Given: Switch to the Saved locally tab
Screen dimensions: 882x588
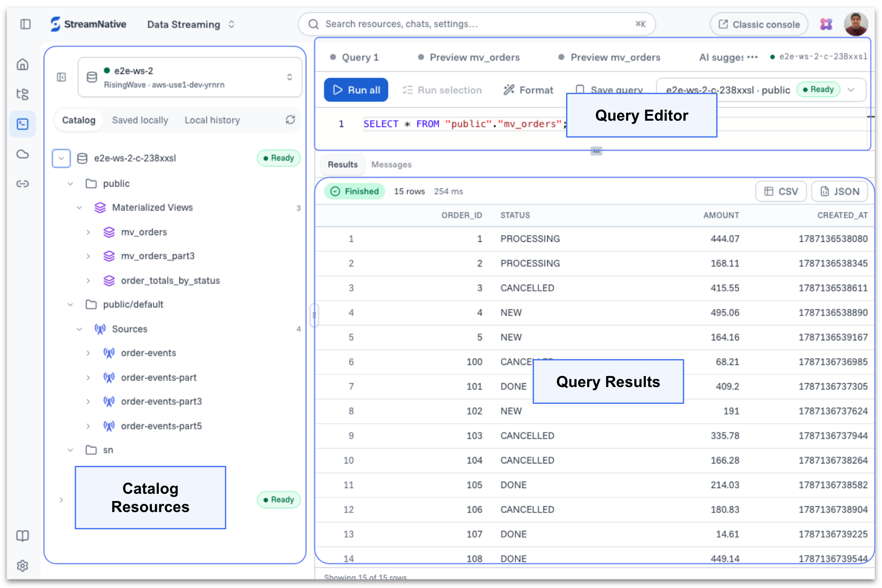Looking at the screenshot, I should pyautogui.click(x=140, y=120).
